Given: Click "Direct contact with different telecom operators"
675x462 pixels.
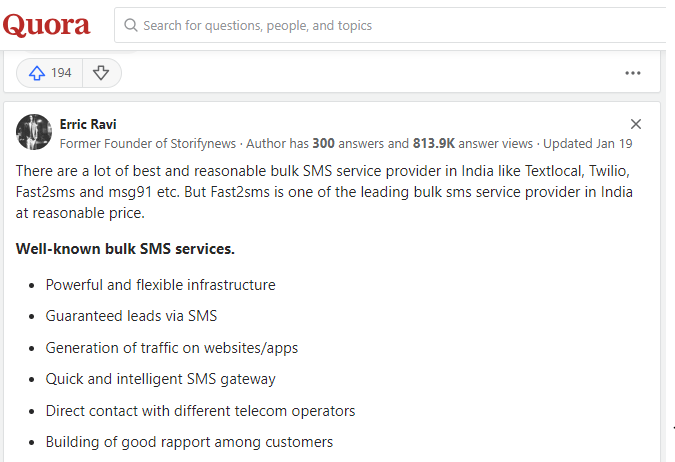Looking at the screenshot, I should coord(200,411).
